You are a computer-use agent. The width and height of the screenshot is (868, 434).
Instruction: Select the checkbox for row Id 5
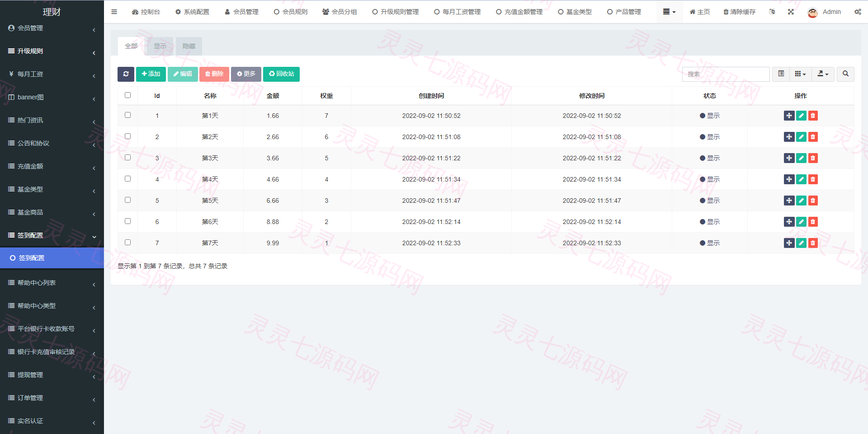pyautogui.click(x=127, y=200)
